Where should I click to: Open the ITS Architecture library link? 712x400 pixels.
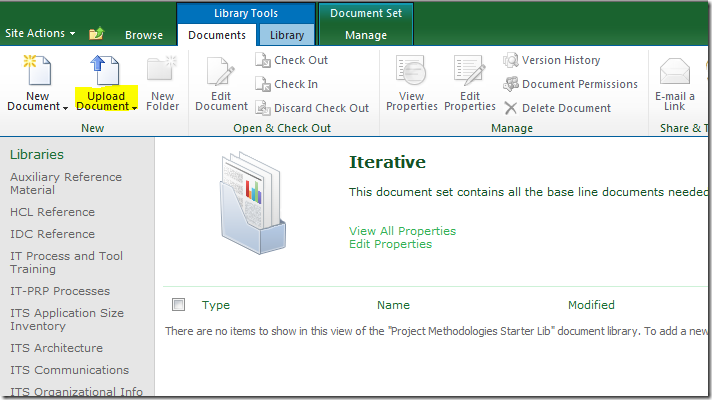pyautogui.click(x=56, y=348)
